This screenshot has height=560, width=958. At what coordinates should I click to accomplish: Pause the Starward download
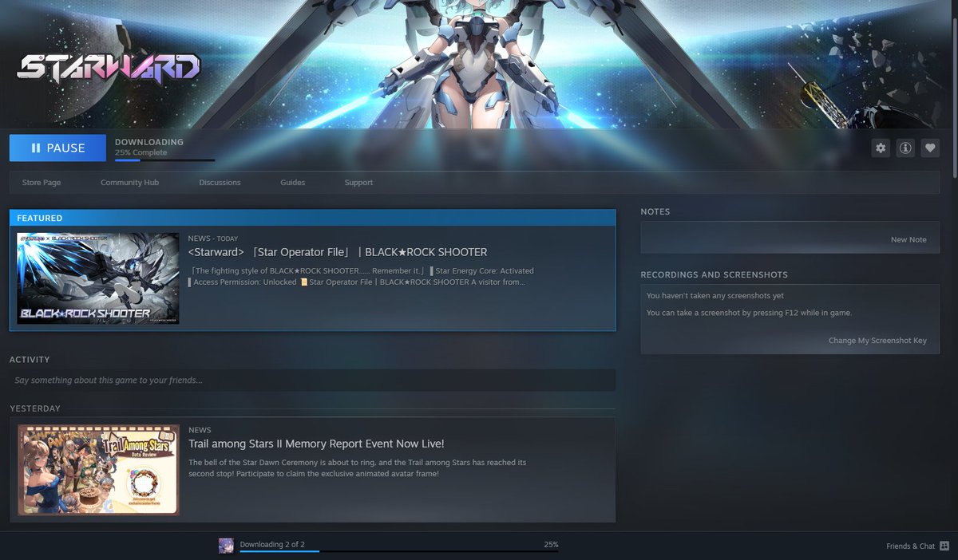pyautogui.click(x=57, y=148)
